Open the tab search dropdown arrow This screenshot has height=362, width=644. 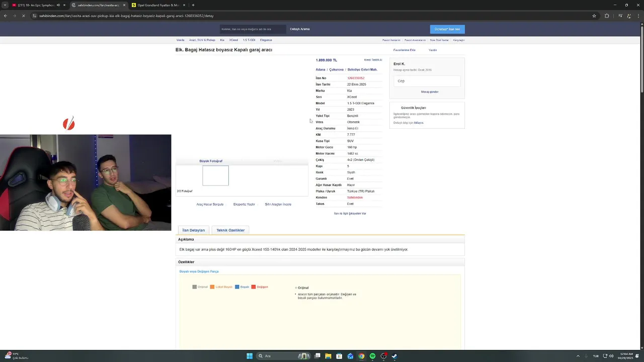[5, 5]
